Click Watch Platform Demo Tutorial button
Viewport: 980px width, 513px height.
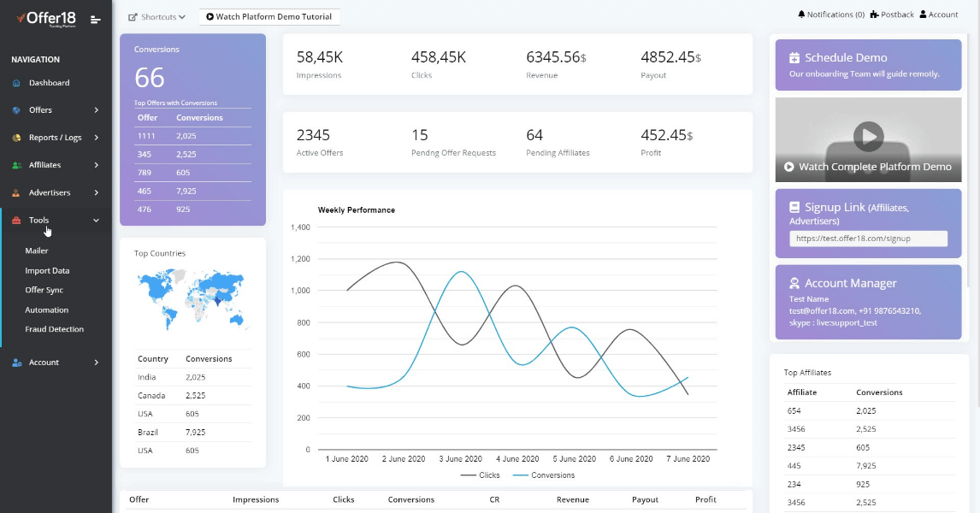[x=269, y=17]
